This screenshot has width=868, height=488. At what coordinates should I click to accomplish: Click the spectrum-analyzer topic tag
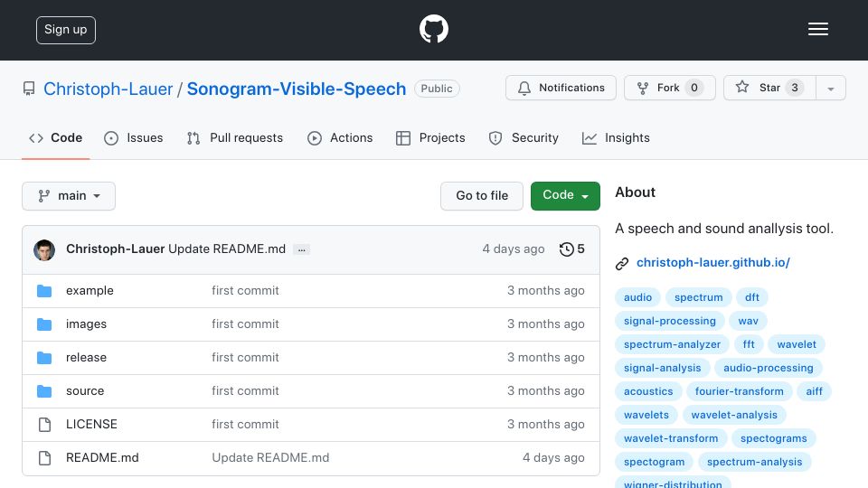point(672,344)
